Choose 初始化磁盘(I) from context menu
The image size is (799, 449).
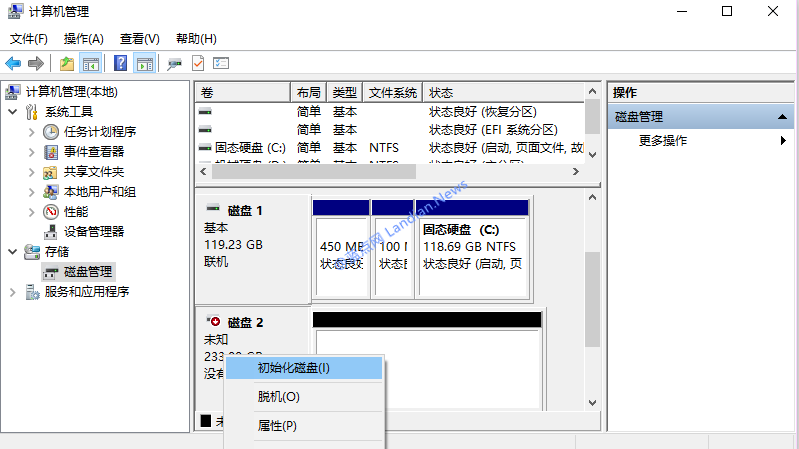(x=304, y=368)
